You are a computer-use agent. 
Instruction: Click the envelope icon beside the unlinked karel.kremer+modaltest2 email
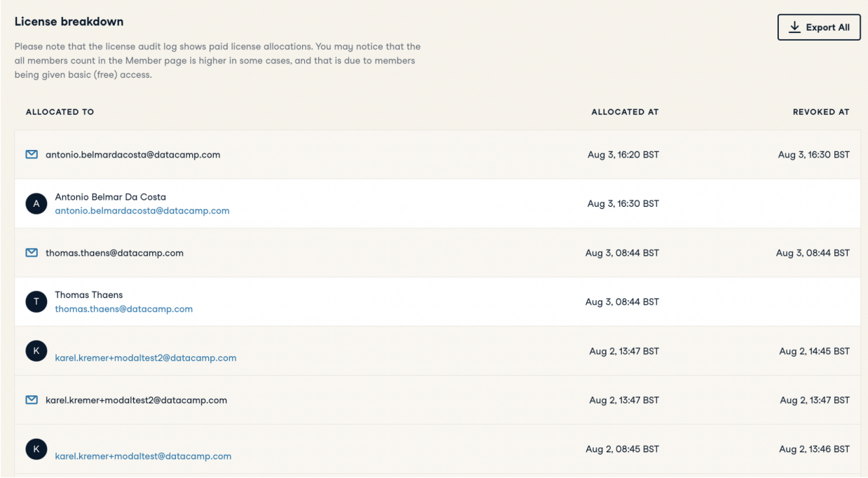(x=32, y=400)
